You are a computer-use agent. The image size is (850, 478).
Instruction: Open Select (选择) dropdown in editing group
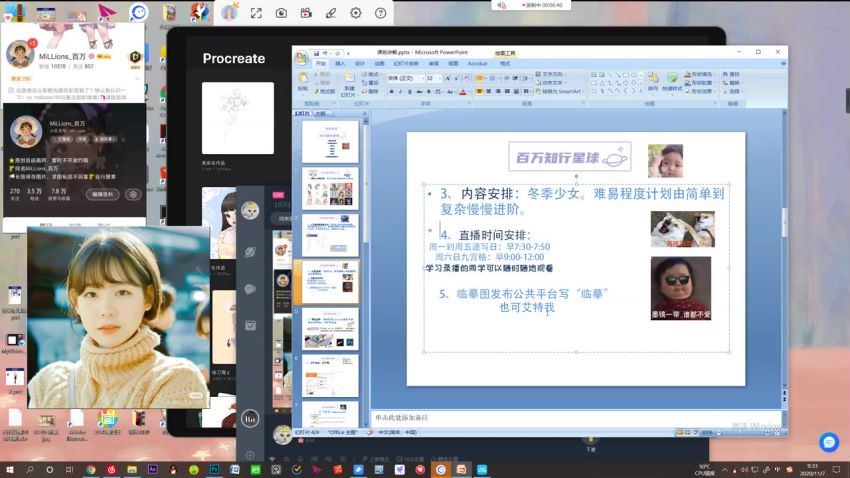pos(731,91)
